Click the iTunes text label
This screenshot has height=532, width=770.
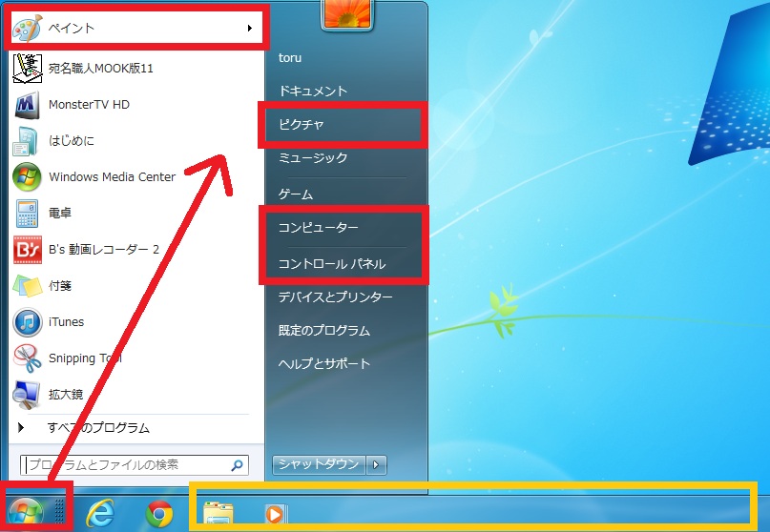pos(66,322)
